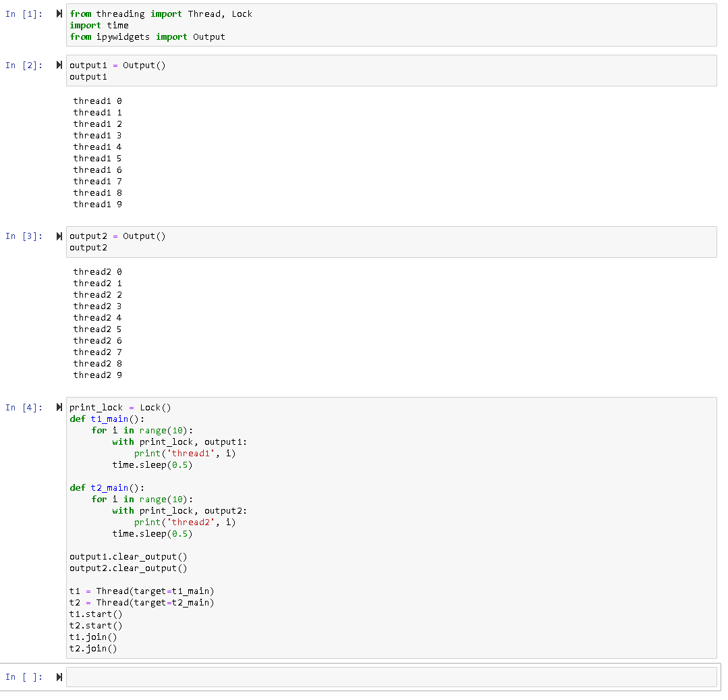The width and height of the screenshot is (728, 700).
Task: Click the run icon of the empty cell
Action: point(59,677)
